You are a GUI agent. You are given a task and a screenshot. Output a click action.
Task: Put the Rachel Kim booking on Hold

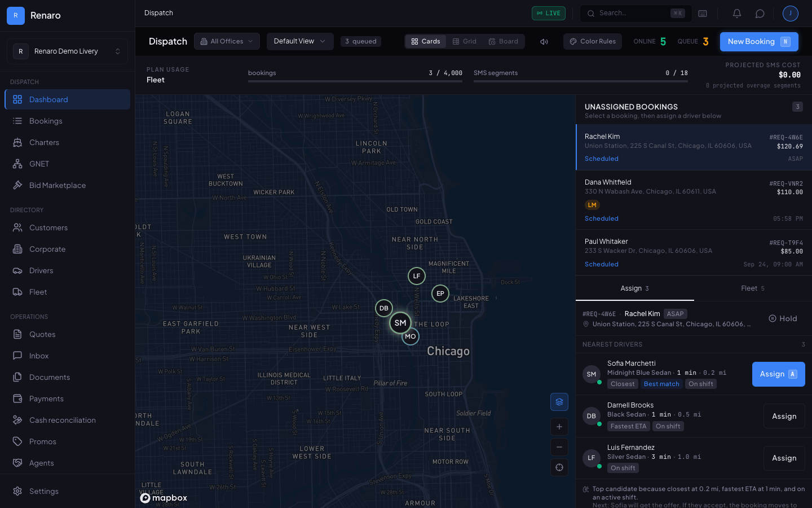click(783, 318)
